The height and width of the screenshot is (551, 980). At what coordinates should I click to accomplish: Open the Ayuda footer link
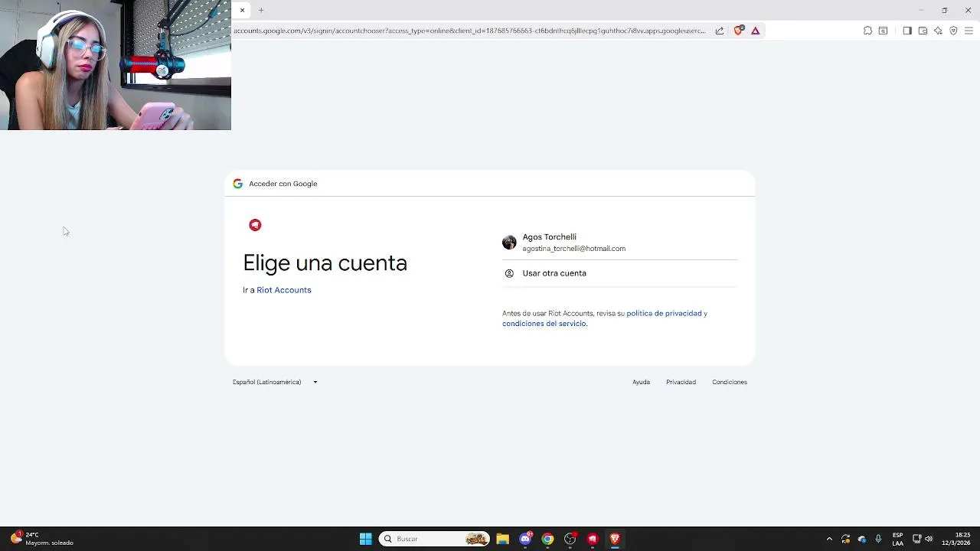click(x=641, y=382)
